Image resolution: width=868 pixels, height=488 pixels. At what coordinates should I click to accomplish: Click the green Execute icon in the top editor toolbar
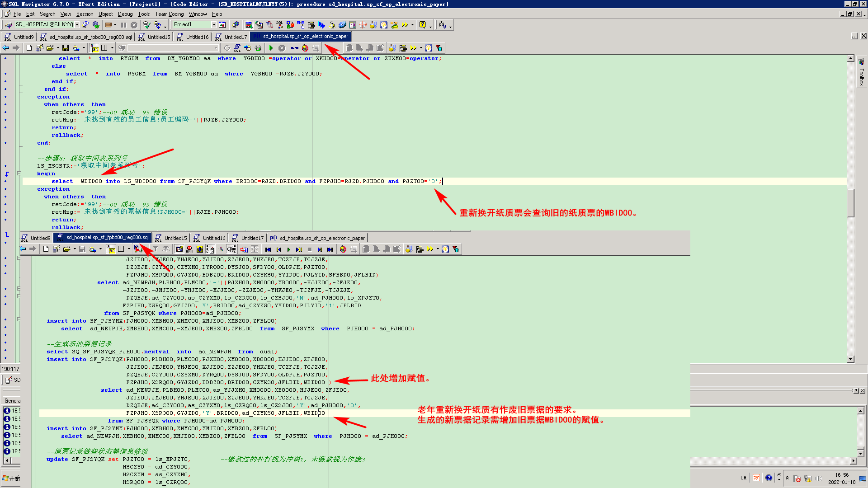tap(271, 48)
